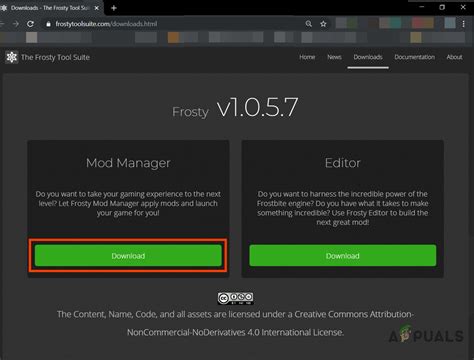The width and height of the screenshot is (474, 360).
Task: Bookmark this page with the star icon
Action: tap(323, 24)
